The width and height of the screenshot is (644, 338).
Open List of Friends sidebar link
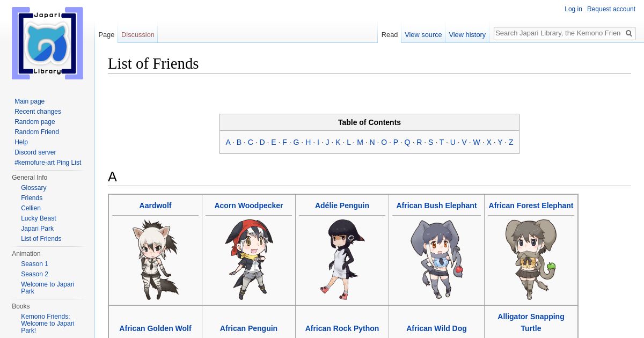[x=41, y=239]
